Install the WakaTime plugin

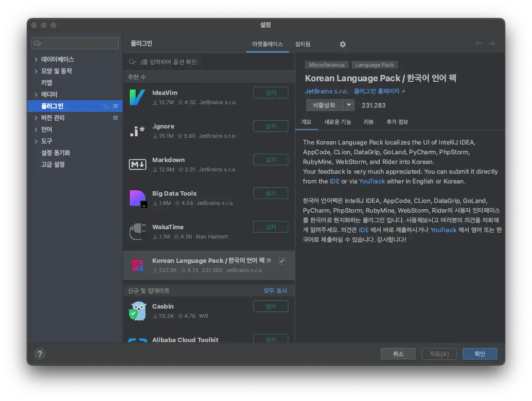pyautogui.click(x=271, y=227)
